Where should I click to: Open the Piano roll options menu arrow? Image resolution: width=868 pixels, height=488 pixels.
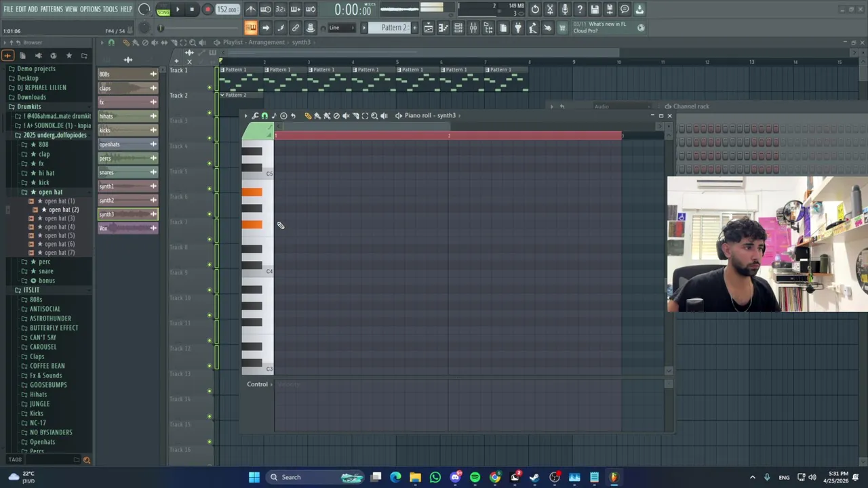[246, 116]
